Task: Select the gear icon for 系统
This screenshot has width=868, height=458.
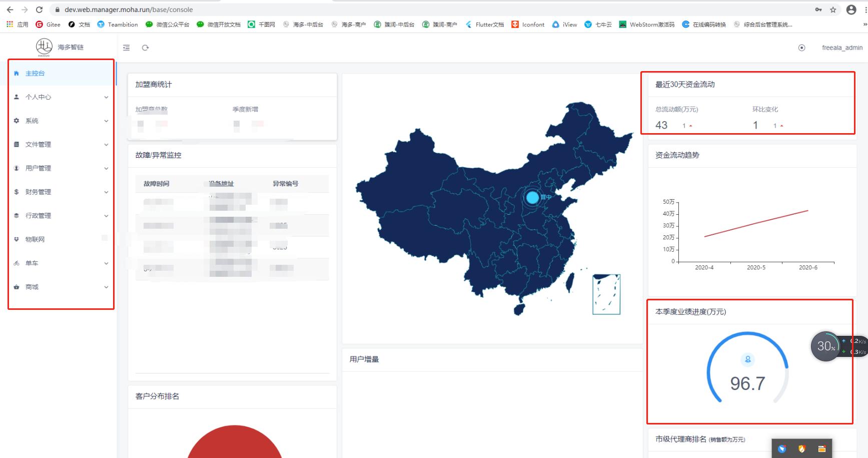Action: click(x=17, y=121)
